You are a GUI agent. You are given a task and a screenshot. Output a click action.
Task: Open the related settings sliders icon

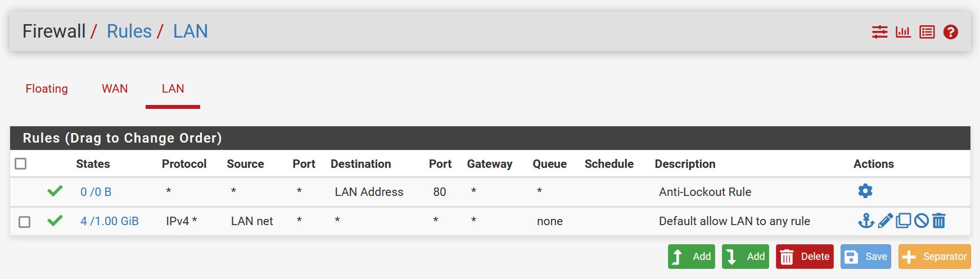[x=879, y=32]
